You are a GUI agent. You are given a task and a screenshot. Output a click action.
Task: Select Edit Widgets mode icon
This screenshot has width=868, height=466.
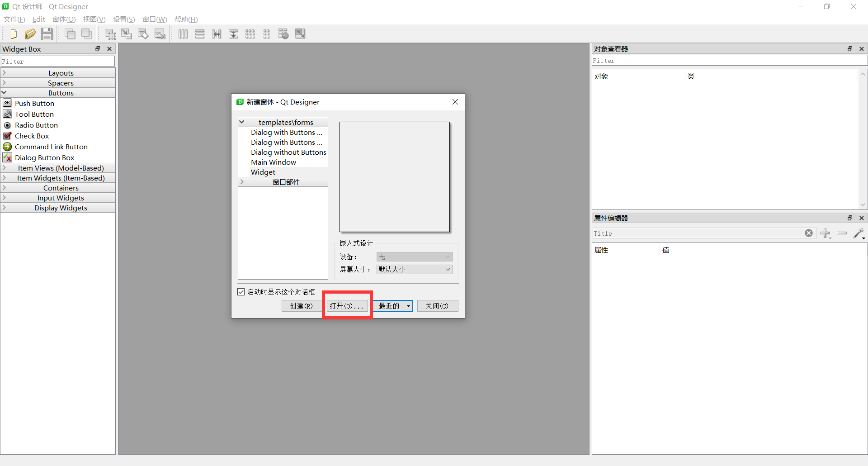coord(110,34)
